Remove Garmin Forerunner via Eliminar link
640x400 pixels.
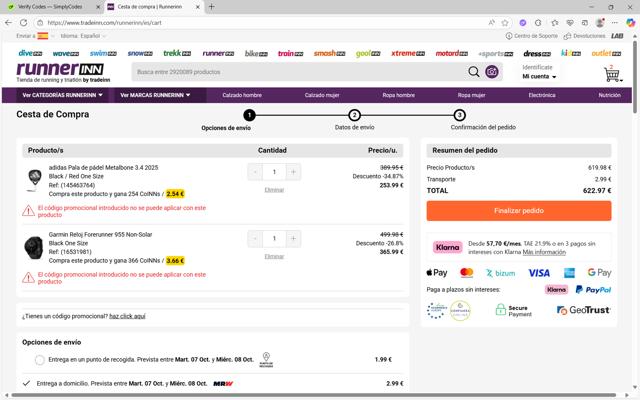(274, 256)
